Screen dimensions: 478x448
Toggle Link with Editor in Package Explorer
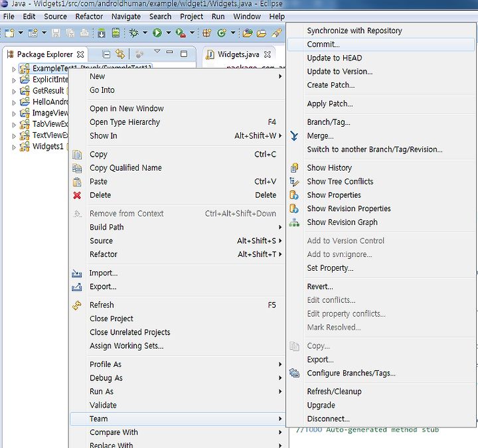pos(120,54)
